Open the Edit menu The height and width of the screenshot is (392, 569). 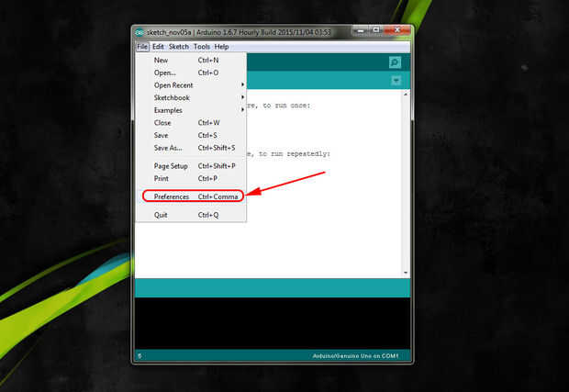pyautogui.click(x=158, y=47)
